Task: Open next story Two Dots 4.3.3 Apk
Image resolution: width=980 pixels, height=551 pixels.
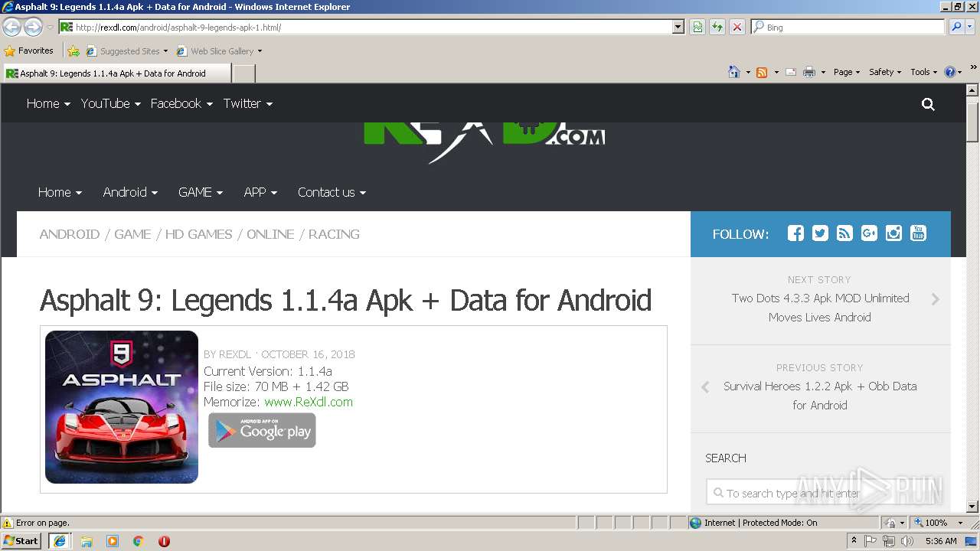Action: point(820,308)
